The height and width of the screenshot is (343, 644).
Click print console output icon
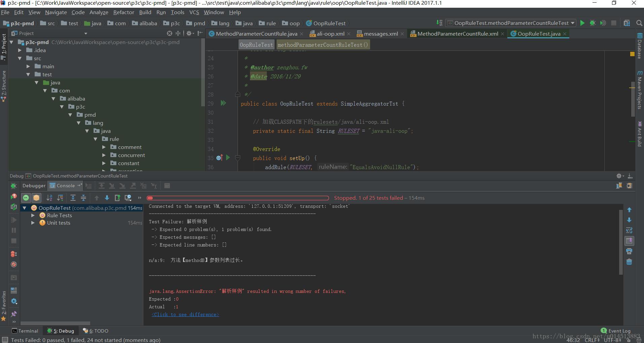point(629,251)
